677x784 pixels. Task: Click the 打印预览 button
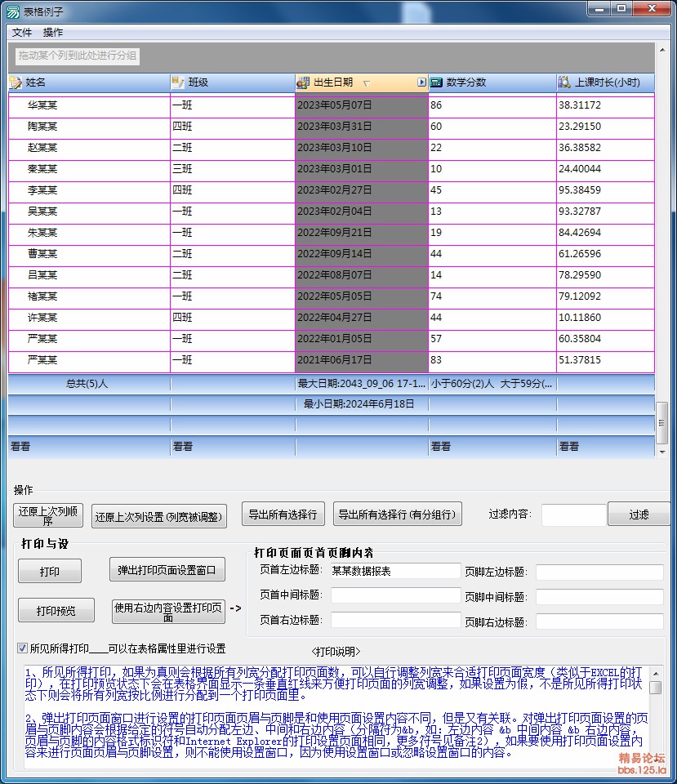click(51, 610)
